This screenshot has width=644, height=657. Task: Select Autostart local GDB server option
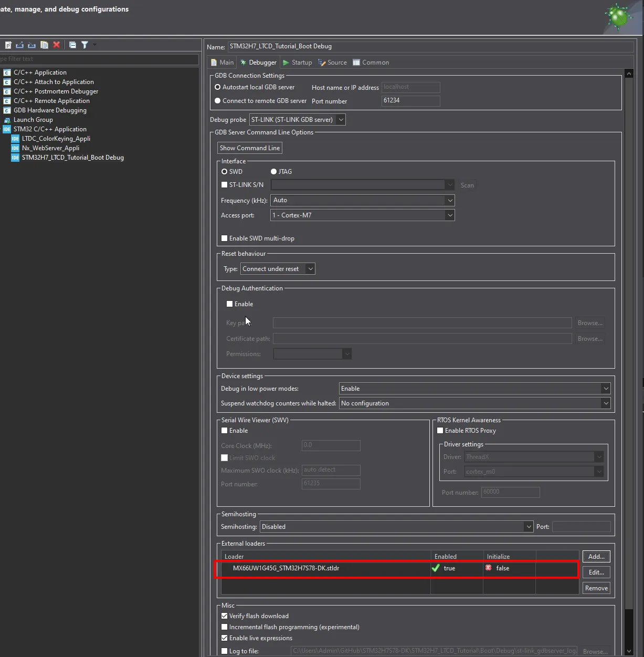[x=217, y=87]
